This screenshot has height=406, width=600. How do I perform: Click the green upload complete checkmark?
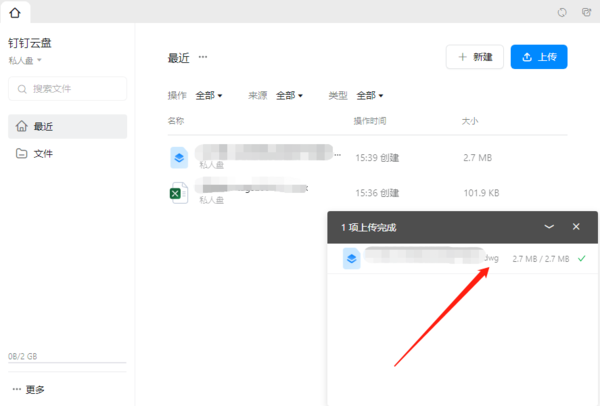(581, 258)
